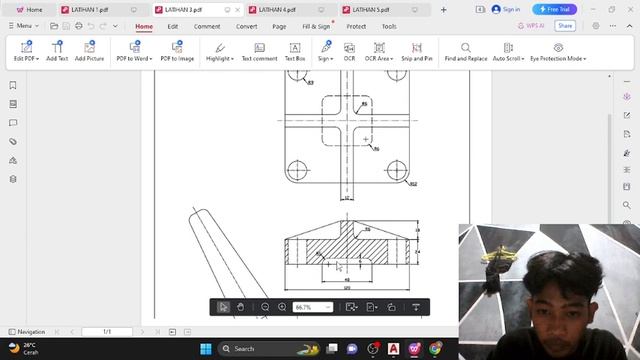Viewport: 640px width, 360px height.
Task: Open the Protect ribbon tab
Action: click(x=356, y=27)
